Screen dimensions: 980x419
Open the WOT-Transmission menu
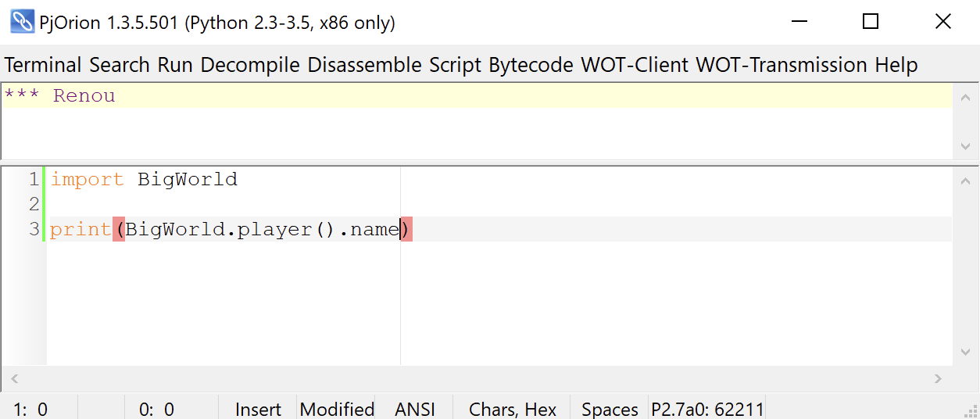click(781, 65)
